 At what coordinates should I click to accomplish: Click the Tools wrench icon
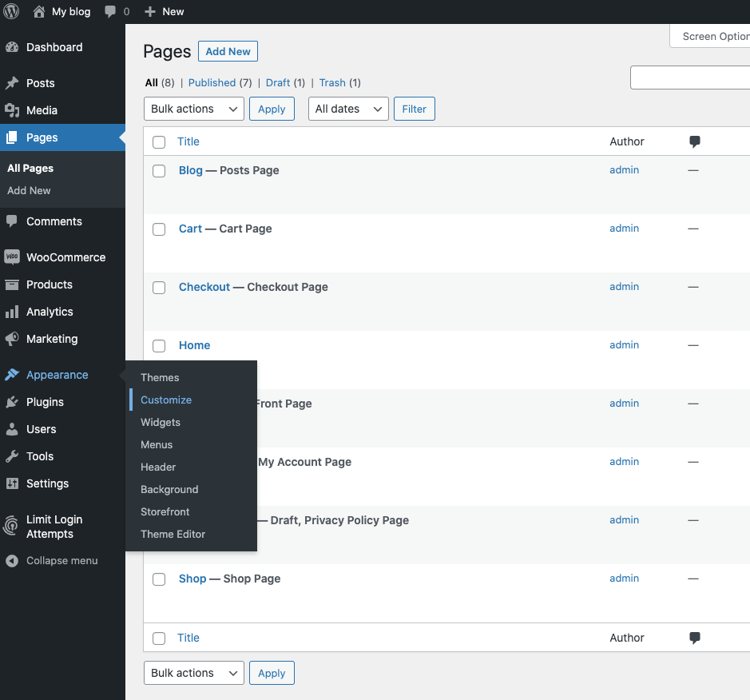point(12,456)
